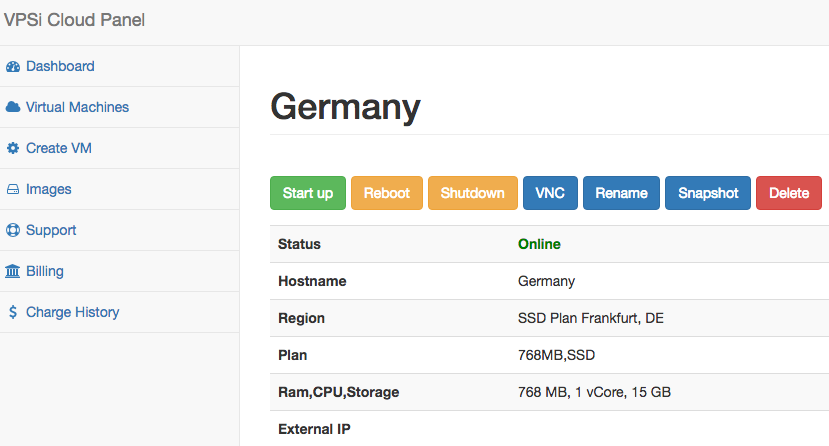Click the Create VM gear icon

tap(13, 149)
